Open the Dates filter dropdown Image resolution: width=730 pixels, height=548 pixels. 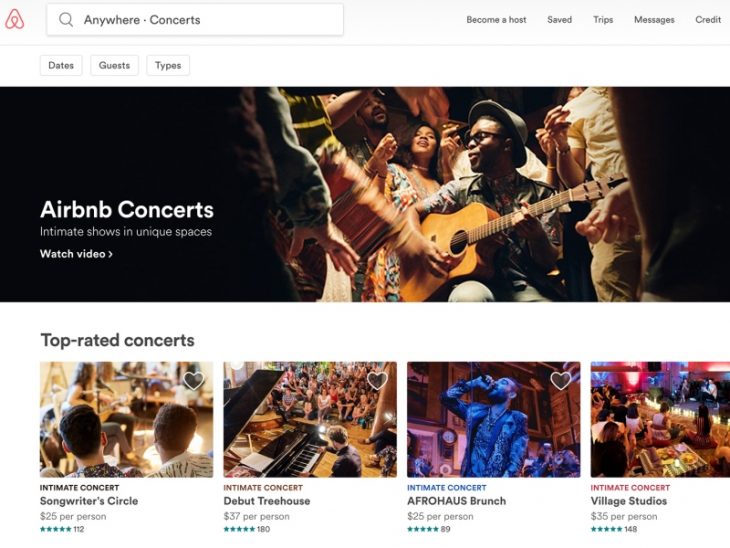pyautogui.click(x=61, y=65)
